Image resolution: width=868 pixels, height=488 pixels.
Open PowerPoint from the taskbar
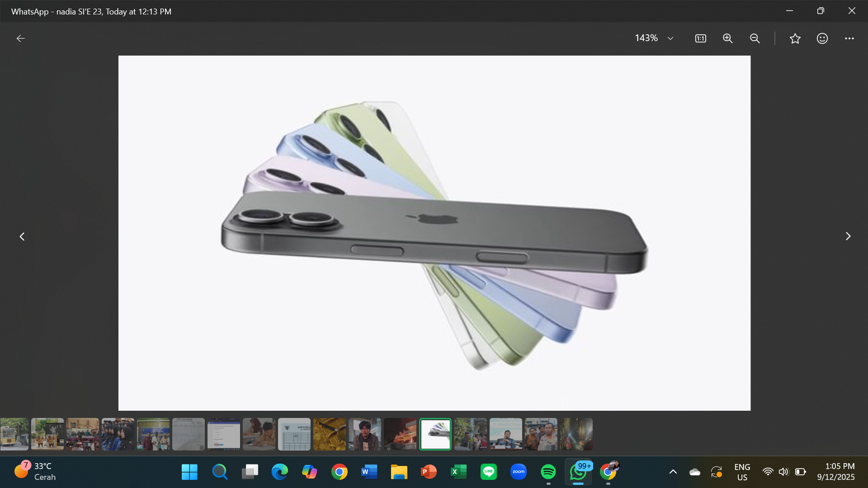429,472
